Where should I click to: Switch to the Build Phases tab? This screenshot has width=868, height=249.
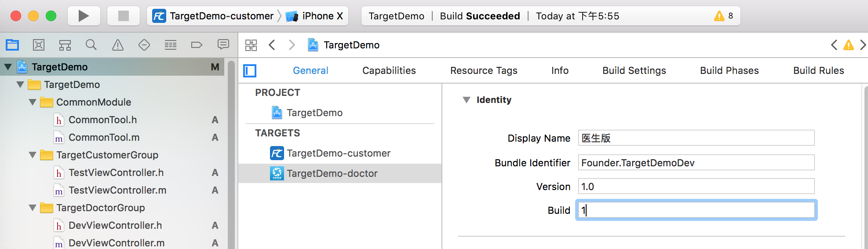tap(729, 70)
